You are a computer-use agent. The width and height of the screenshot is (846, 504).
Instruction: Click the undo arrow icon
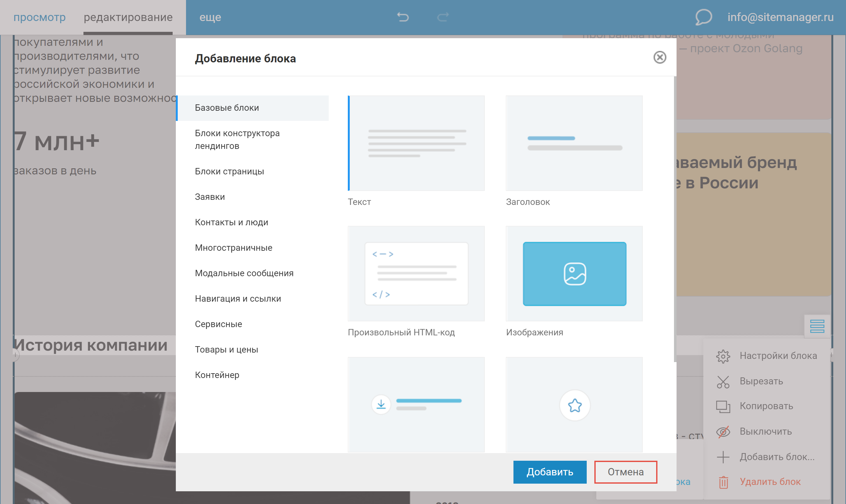coord(403,17)
